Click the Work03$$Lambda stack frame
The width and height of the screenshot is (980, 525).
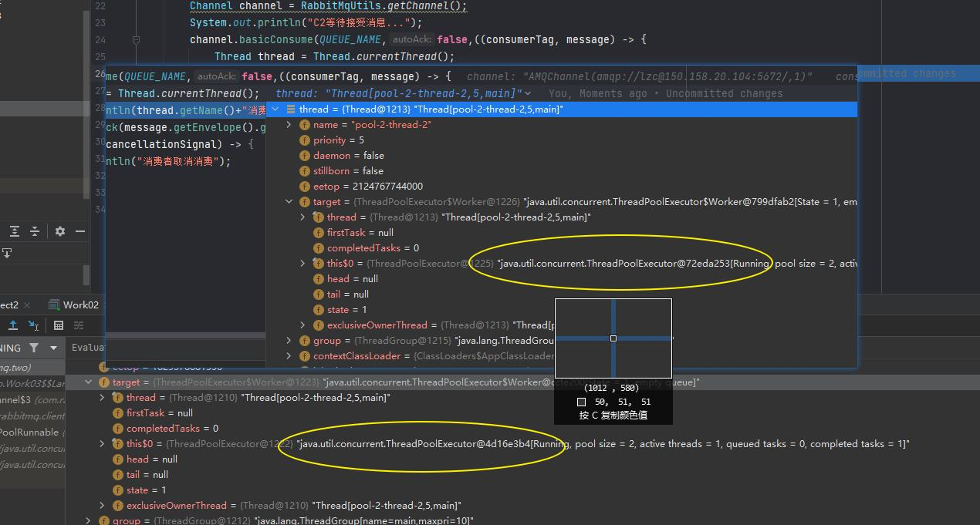coord(32,384)
